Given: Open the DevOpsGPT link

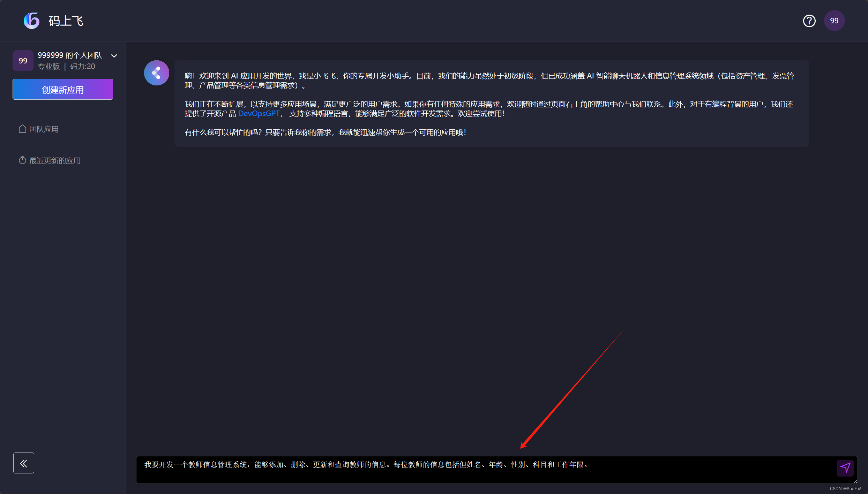Looking at the screenshot, I should pyautogui.click(x=259, y=114).
